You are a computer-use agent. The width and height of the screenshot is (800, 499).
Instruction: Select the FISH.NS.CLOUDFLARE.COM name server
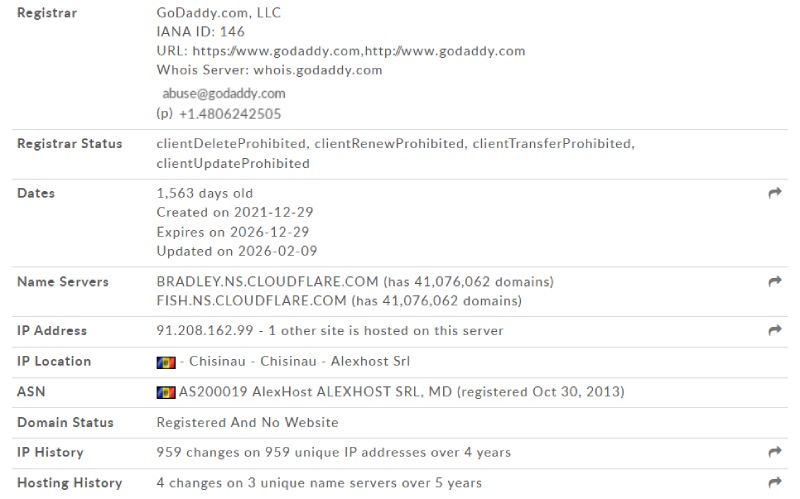pos(251,301)
